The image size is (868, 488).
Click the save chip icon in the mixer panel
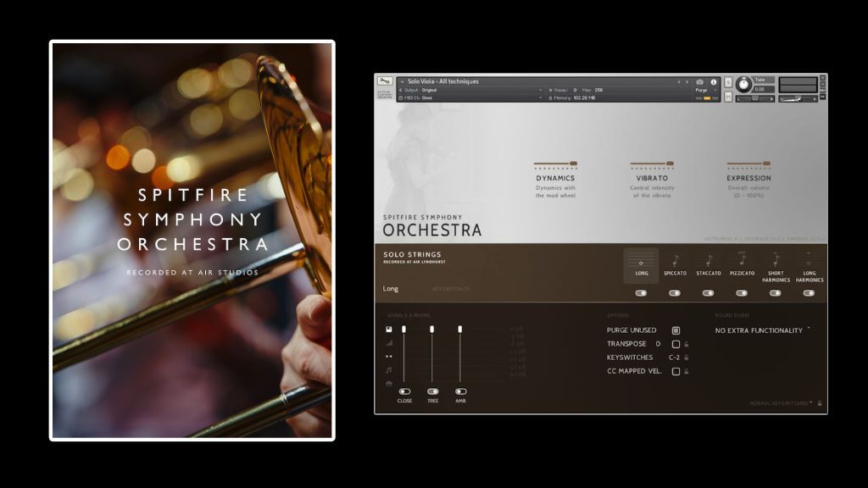tap(388, 330)
